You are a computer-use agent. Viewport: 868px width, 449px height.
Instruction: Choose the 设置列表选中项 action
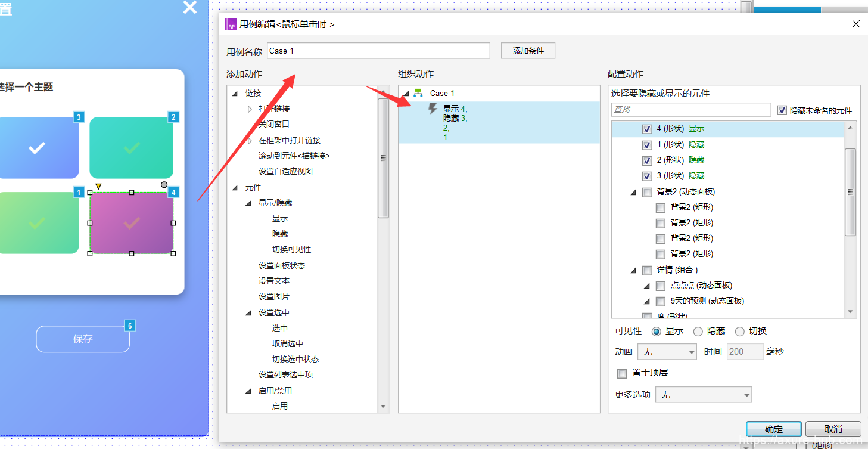click(x=285, y=375)
